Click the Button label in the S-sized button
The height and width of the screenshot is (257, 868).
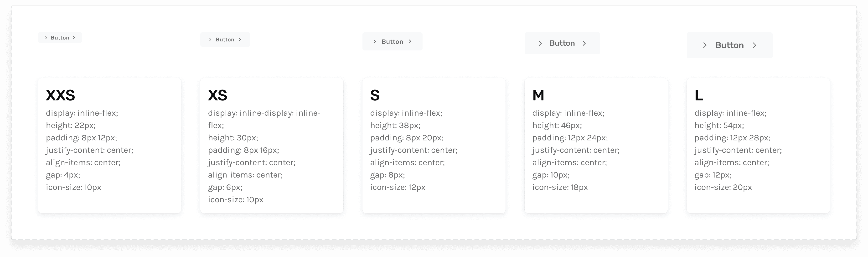(x=392, y=42)
